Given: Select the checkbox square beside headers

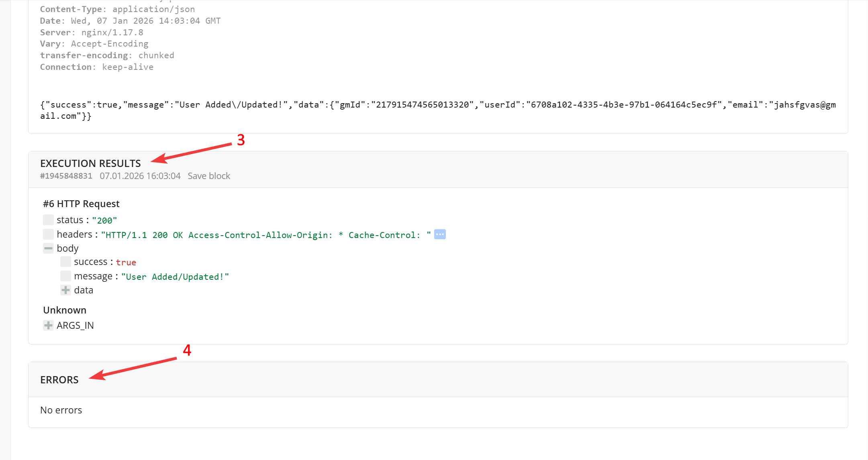Looking at the screenshot, I should pos(48,234).
